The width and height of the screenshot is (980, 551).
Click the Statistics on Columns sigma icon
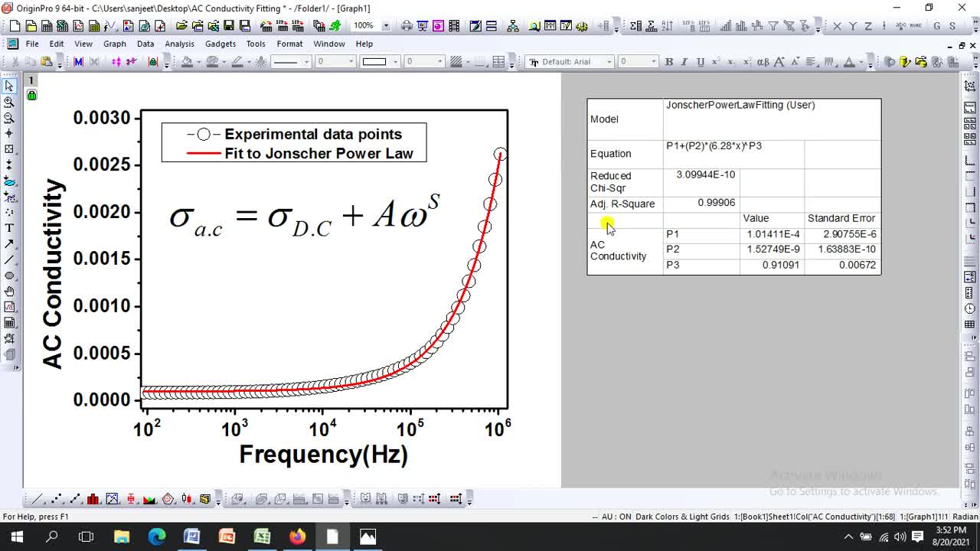pos(635,25)
